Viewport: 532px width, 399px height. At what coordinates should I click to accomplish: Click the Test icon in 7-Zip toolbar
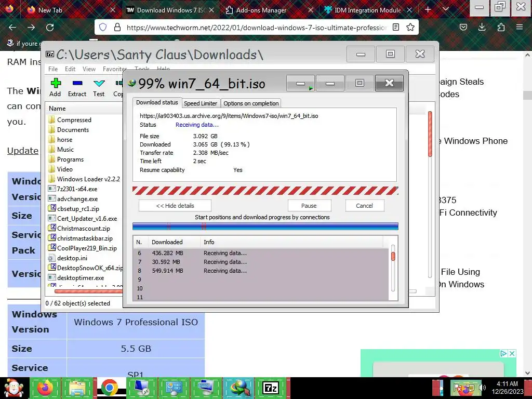click(99, 83)
